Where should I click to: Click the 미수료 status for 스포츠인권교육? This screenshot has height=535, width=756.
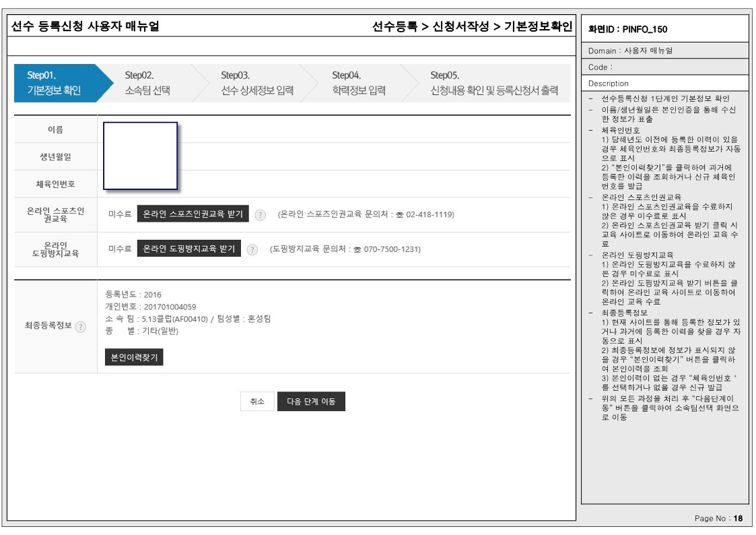pos(119,214)
